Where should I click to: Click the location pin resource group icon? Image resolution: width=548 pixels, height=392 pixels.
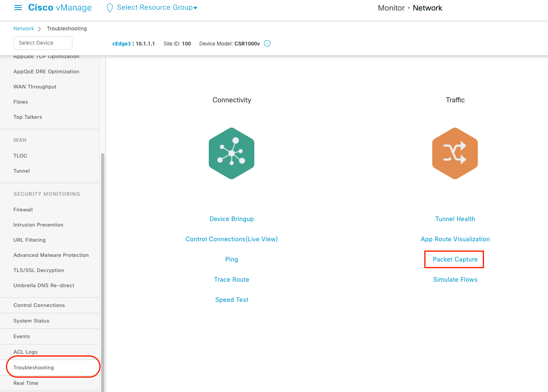[x=109, y=8]
